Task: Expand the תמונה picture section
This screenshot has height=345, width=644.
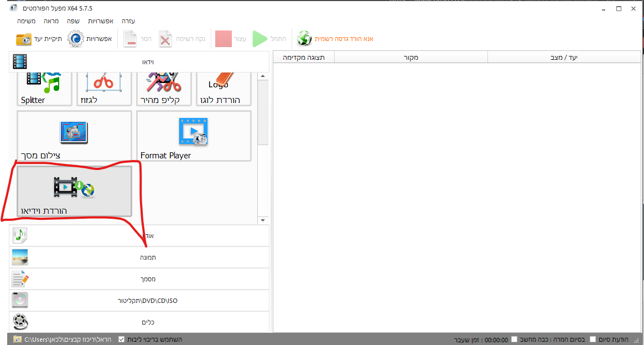Action: tap(139, 258)
